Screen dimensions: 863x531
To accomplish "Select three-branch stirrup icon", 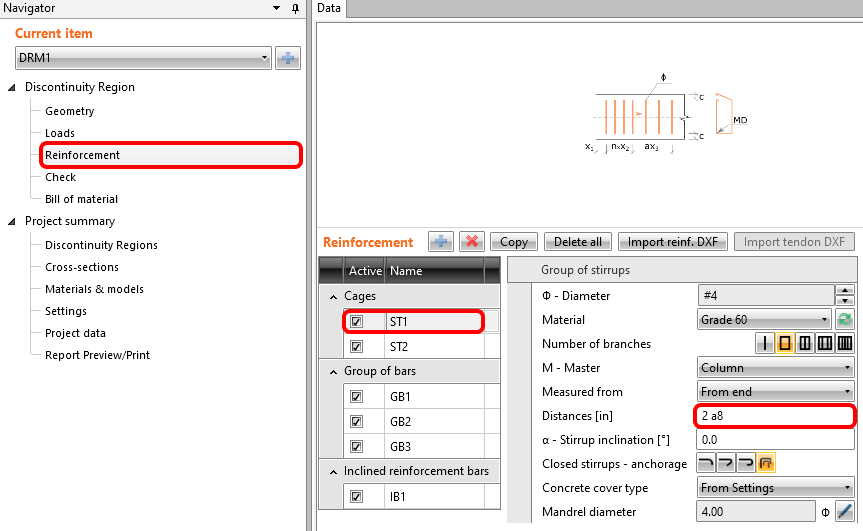I will tap(805, 343).
